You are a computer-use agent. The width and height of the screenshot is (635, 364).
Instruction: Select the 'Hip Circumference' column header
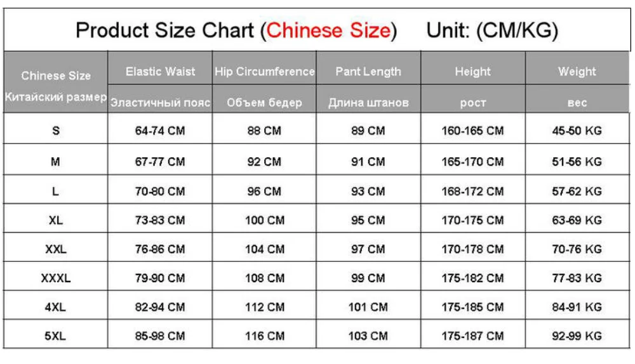click(265, 72)
